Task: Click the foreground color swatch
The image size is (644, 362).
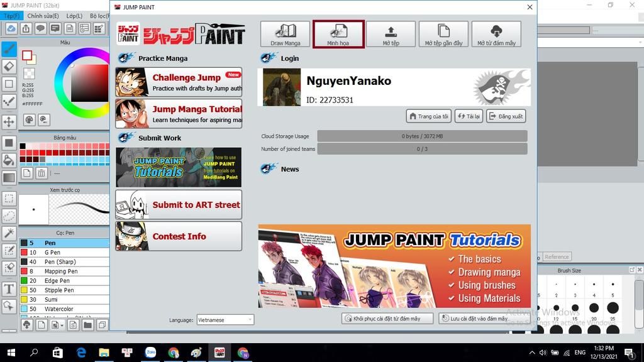Action: tap(27, 55)
